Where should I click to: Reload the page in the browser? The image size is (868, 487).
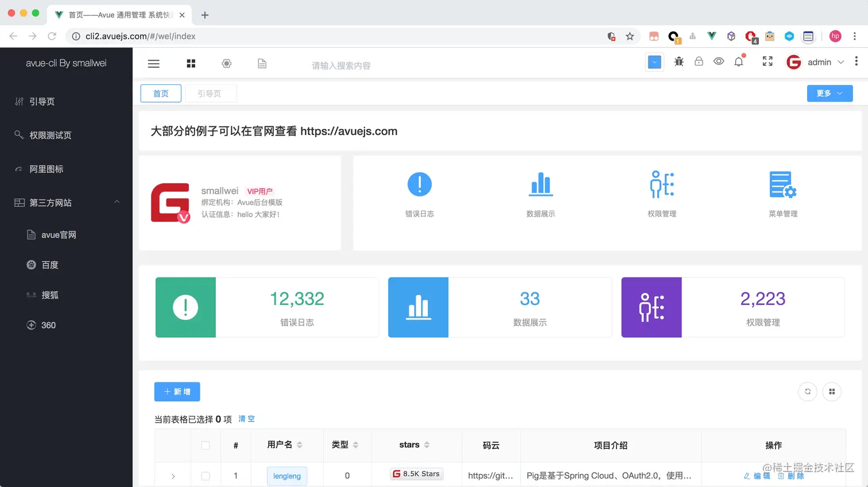pos(52,36)
